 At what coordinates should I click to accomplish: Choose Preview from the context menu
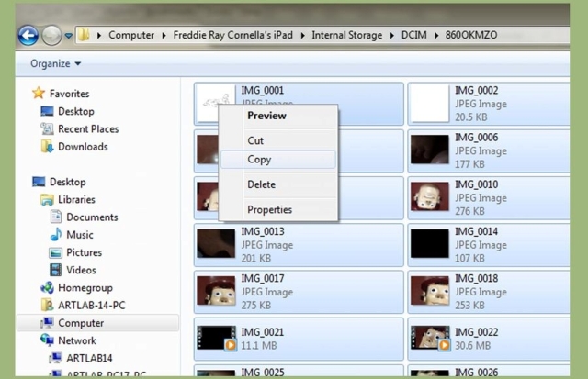pyautogui.click(x=278, y=116)
